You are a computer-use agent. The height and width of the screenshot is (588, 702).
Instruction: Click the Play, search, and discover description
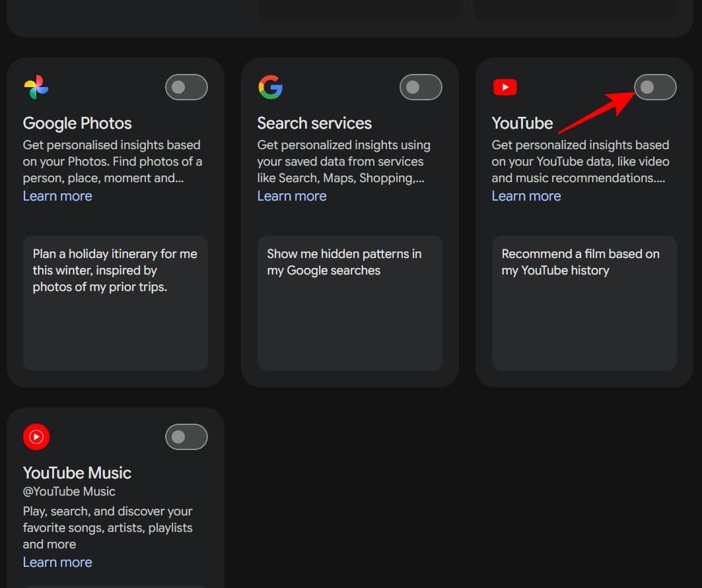[108, 527]
